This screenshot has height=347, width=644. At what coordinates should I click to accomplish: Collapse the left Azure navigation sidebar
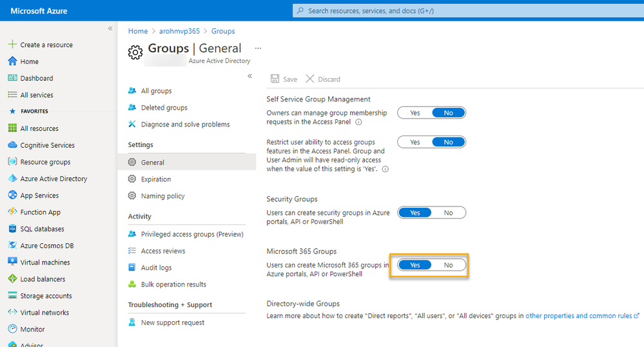tap(110, 28)
